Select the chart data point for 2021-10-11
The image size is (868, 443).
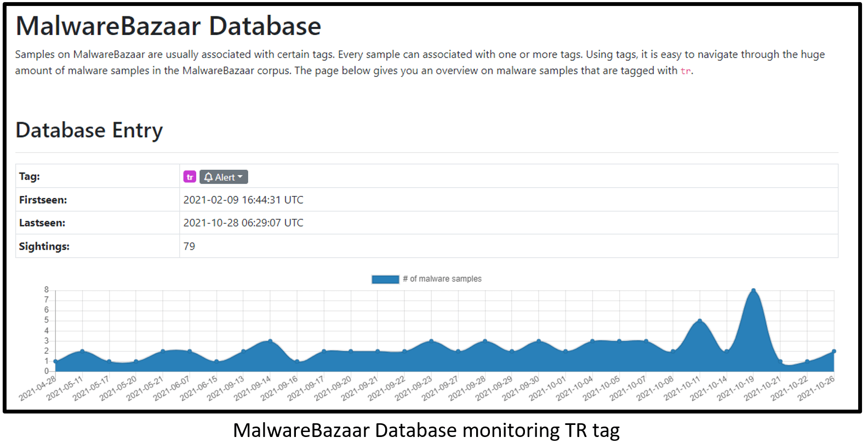700,321
